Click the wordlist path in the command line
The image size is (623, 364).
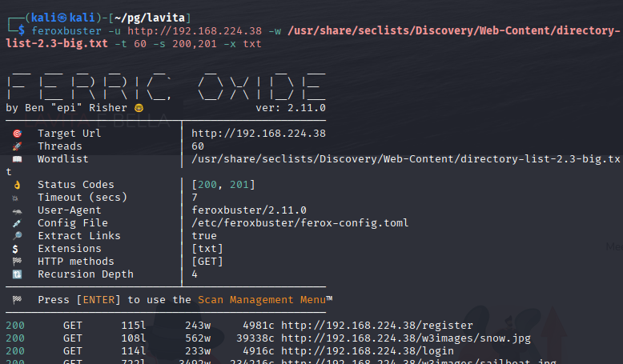[x=313, y=37]
